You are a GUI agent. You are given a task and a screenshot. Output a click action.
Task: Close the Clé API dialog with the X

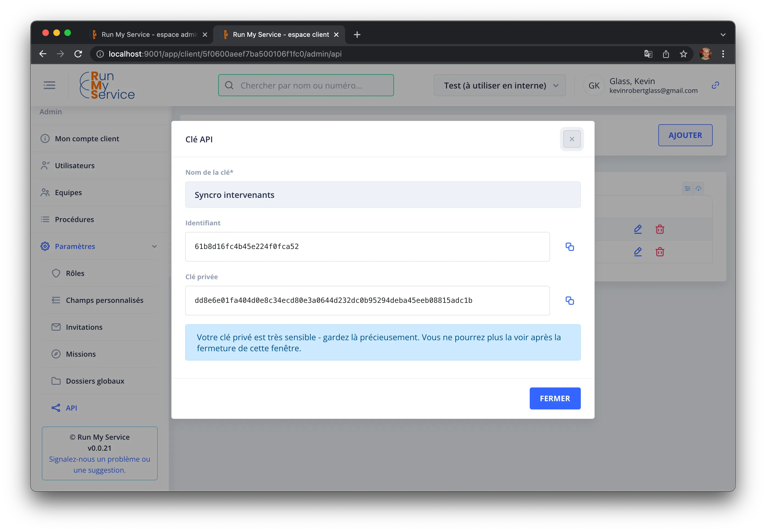coord(572,139)
